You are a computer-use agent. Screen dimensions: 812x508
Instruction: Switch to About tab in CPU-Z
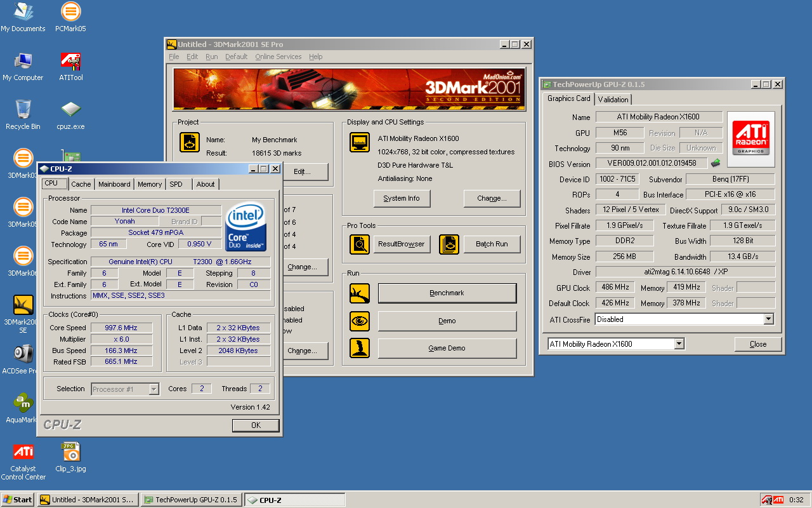click(206, 184)
